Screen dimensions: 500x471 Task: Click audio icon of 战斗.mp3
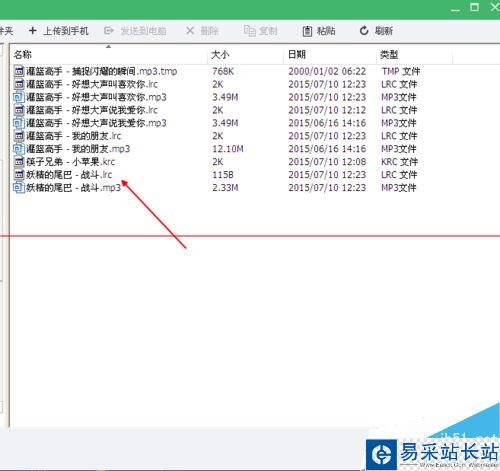pos(19,188)
